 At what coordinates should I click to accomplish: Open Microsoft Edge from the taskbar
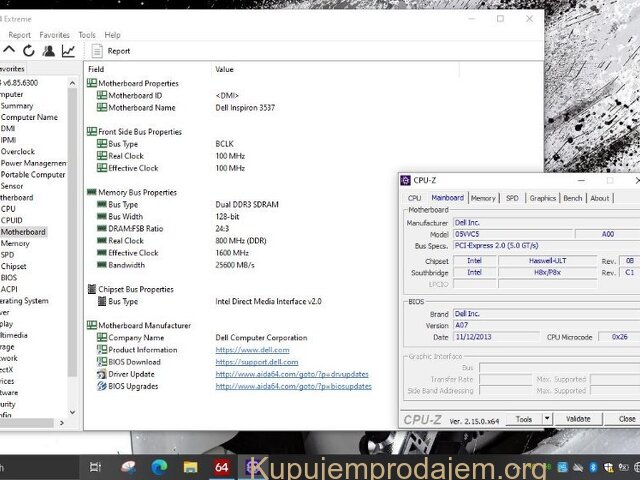tap(158, 467)
